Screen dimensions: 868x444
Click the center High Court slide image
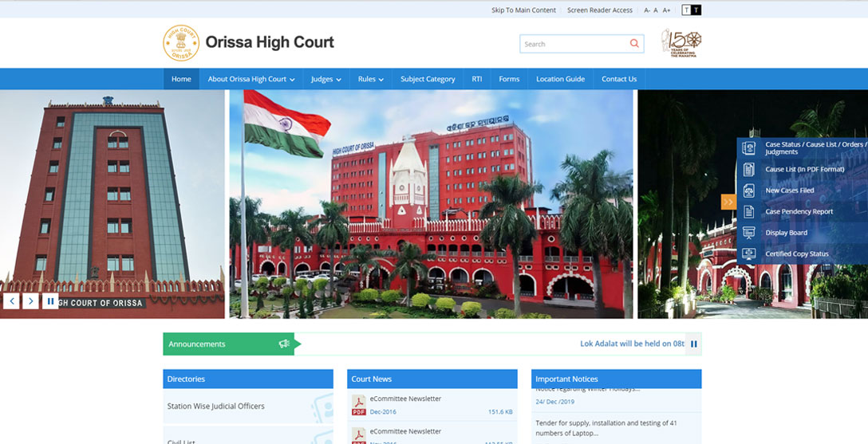[x=432, y=204]
